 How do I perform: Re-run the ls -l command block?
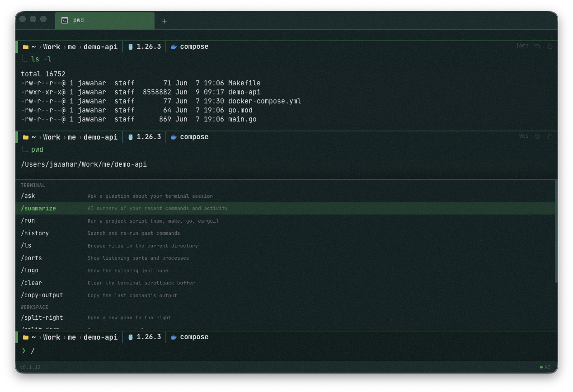537,46
